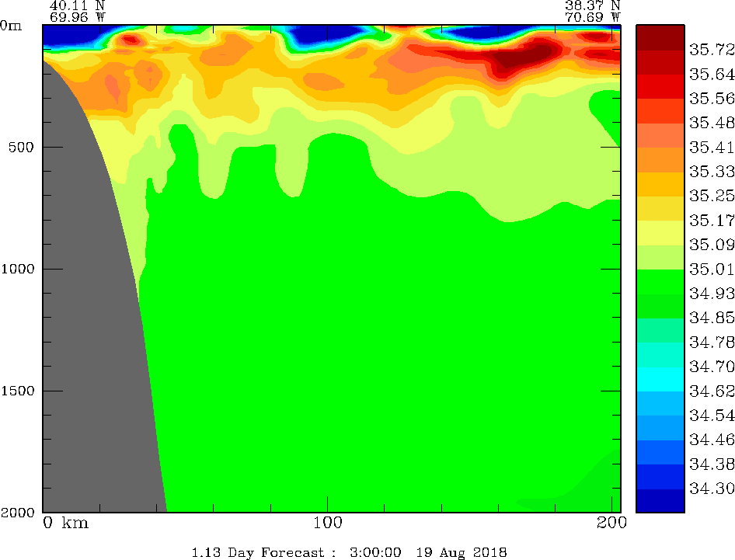Image resolution: width=735 pixels, height=560 pixels.
Task: Click the 40.11 N latitude label
Action: (77, 5)
